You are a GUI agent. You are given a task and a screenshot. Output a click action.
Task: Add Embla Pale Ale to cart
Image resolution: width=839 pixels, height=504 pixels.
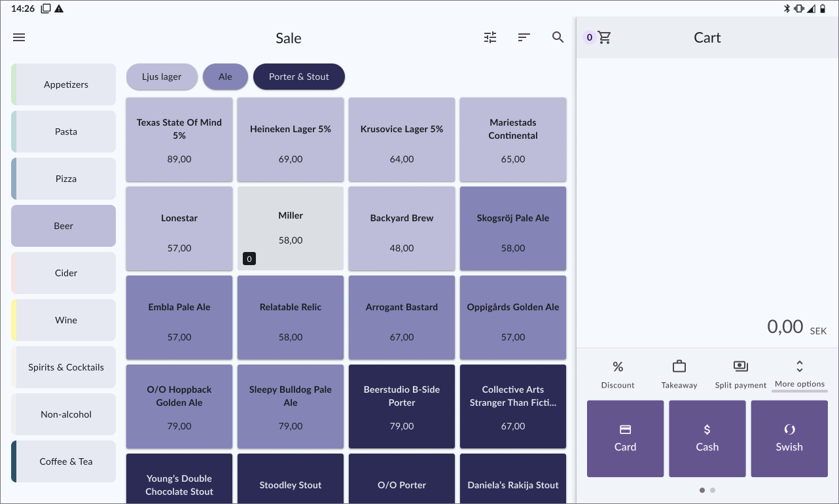pyautogui.click(x=179, y=317)
